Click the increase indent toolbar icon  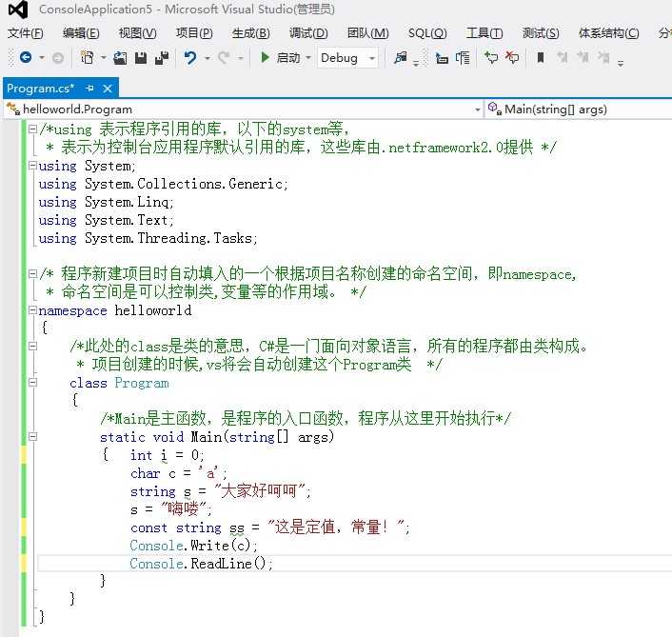pos(463,57)
